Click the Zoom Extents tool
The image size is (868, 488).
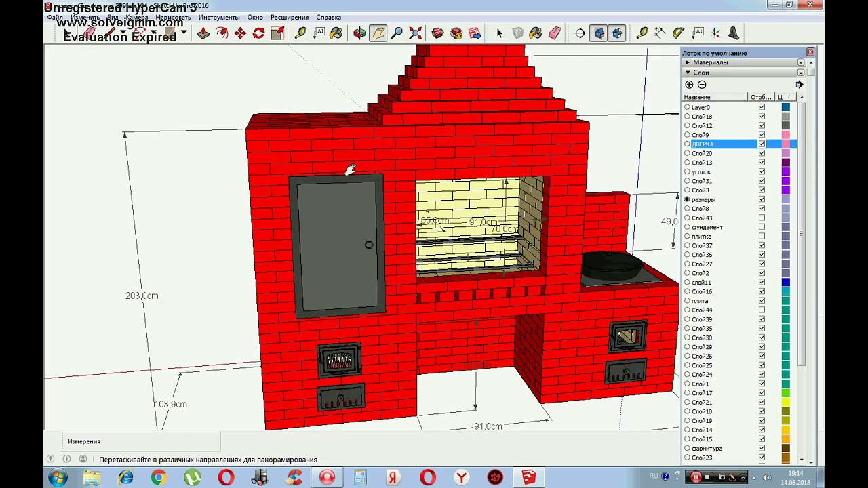pyautogui.click(x=416, y=33)
